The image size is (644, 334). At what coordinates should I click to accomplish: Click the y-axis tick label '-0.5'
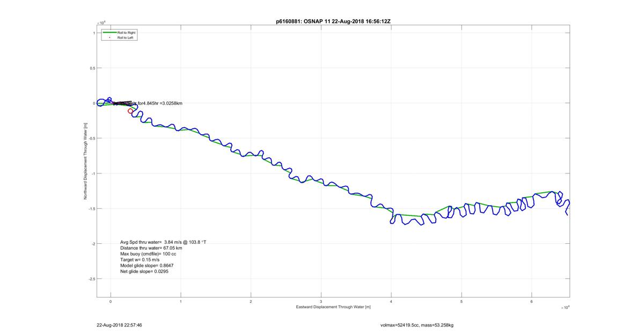[91, 139]
